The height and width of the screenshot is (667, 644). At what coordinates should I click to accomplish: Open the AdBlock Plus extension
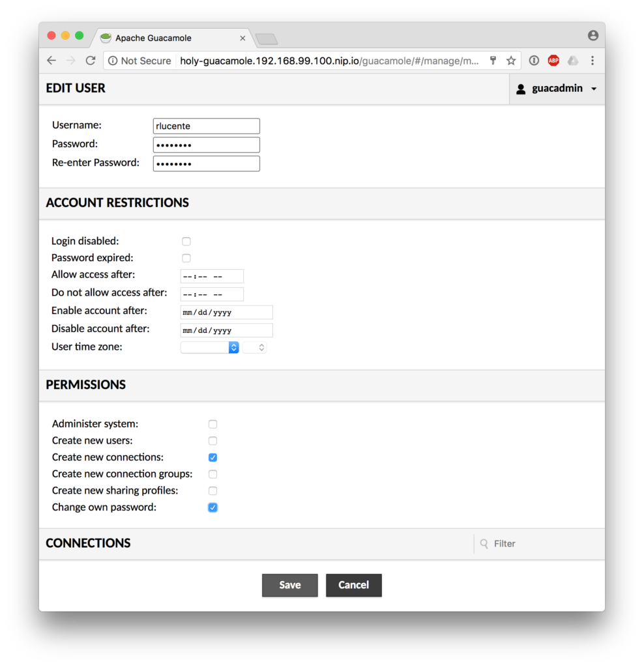click(553, 61)
